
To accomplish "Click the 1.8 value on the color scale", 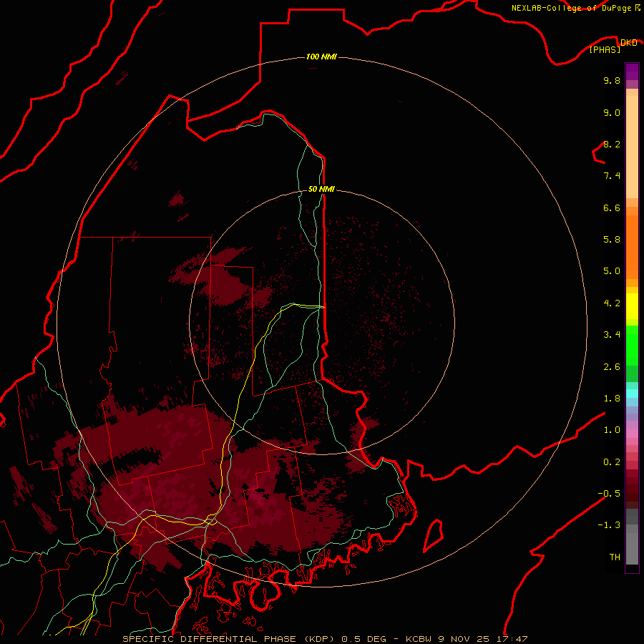I will tap(612, 398).
